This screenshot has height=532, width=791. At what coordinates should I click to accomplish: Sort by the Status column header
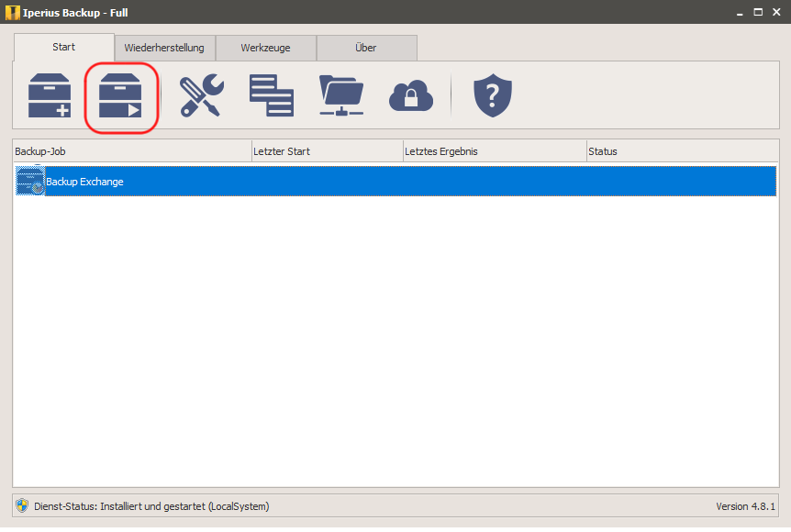pos(683,151)
